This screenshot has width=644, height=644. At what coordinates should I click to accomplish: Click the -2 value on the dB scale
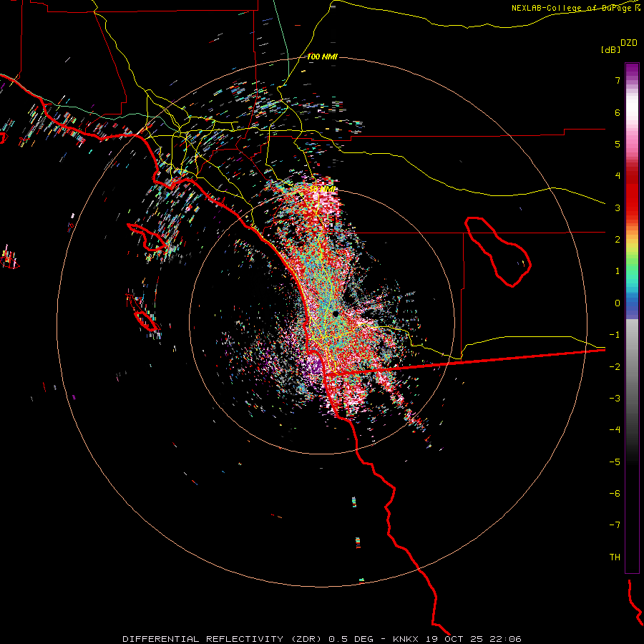(615, 367)
